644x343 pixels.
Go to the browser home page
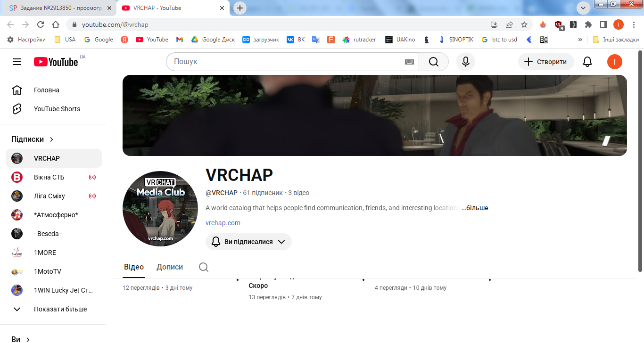point(56,24)
